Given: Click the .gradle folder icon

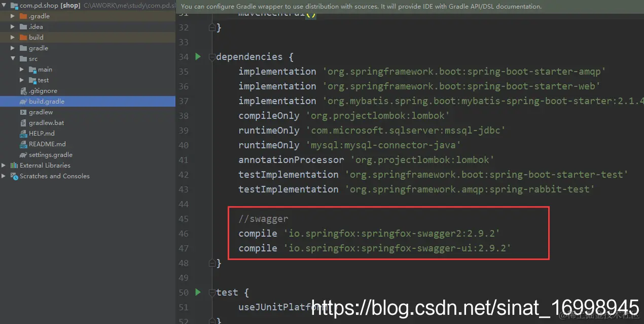Looking at the screenshot, I should pos(23,16).
